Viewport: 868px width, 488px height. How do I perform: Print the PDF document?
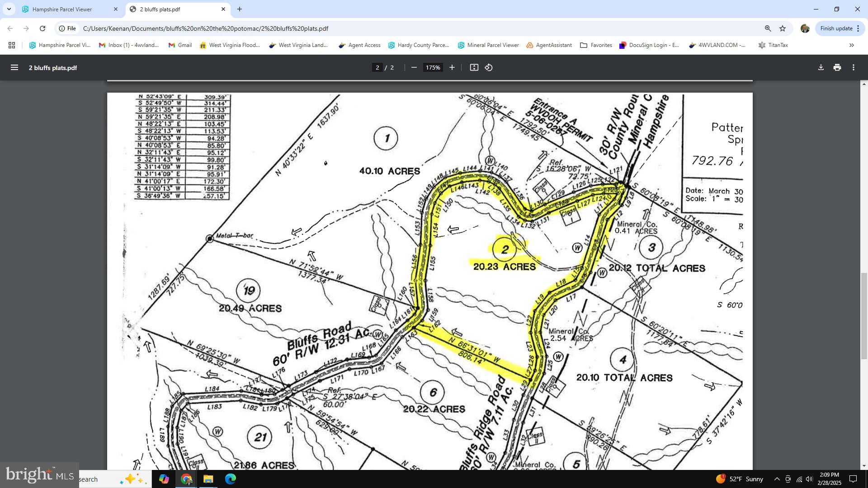click(x=837, y=67)
